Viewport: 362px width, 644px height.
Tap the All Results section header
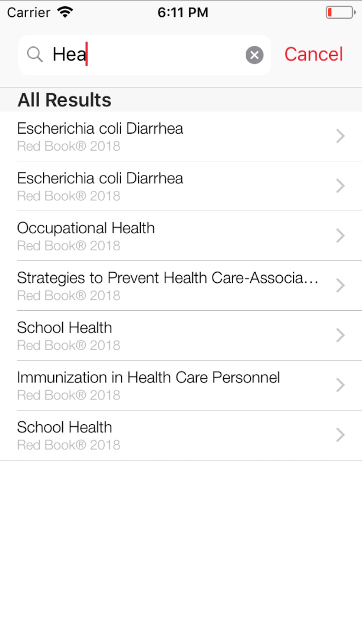(64, 100)
